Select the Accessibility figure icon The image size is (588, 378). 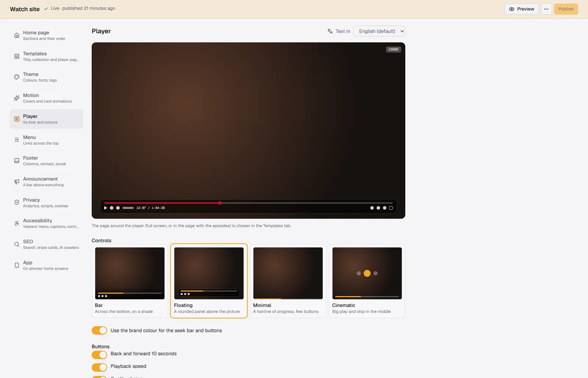[x=17, y=224]
